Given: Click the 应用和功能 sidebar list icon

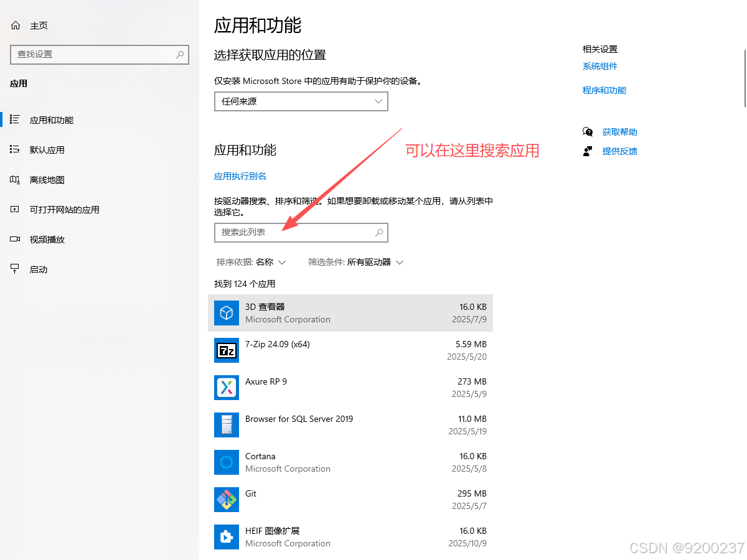Looking at the screenshot, I should pyautogui.click(x=15, y=119).
